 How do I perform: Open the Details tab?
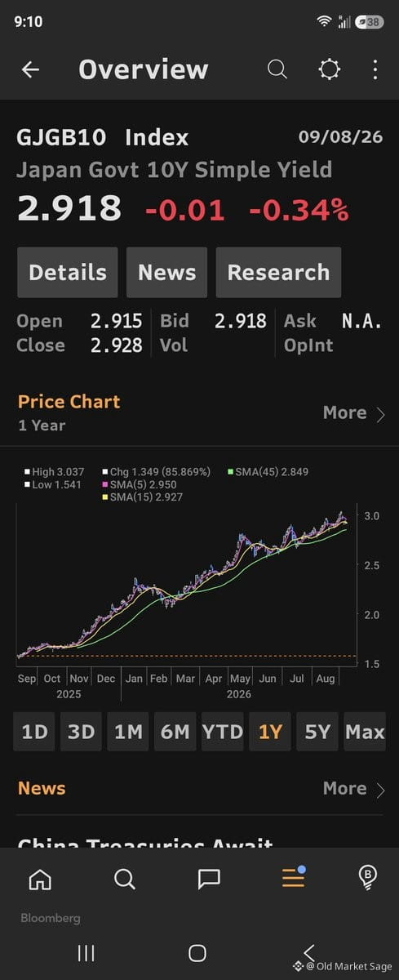[68, 273]
